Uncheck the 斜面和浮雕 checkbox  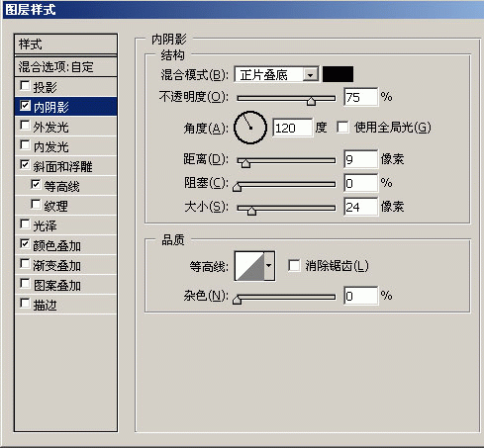(x=25, y=165)
